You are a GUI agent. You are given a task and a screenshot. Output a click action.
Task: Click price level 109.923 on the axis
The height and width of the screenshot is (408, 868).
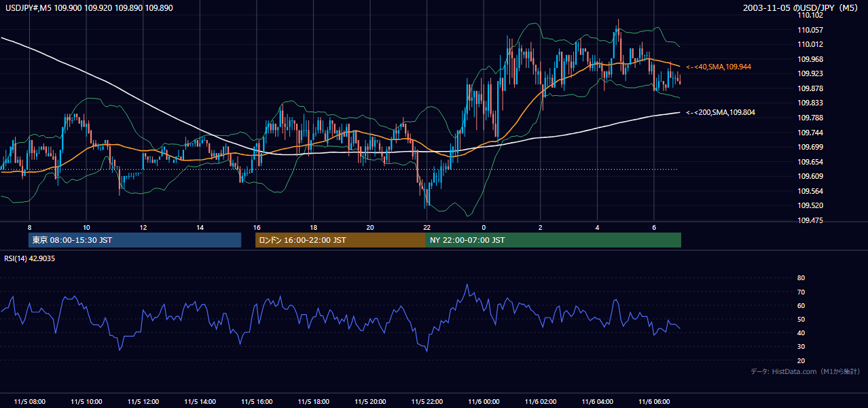[x=810, y=73]
